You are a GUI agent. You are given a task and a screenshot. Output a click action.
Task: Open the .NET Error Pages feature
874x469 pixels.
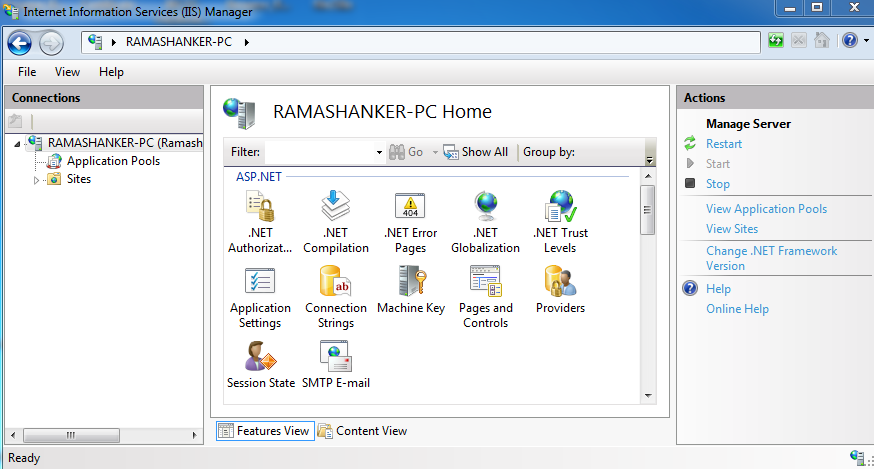(x=410, y=222)
